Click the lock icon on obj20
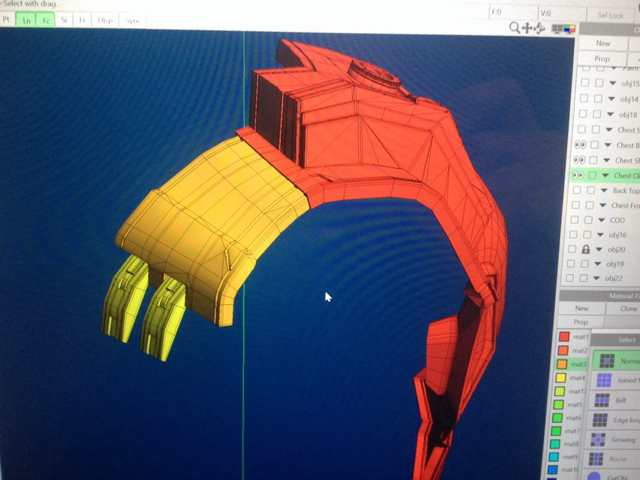This screenshot has height=480, width=640. click(x=586, y=249)
